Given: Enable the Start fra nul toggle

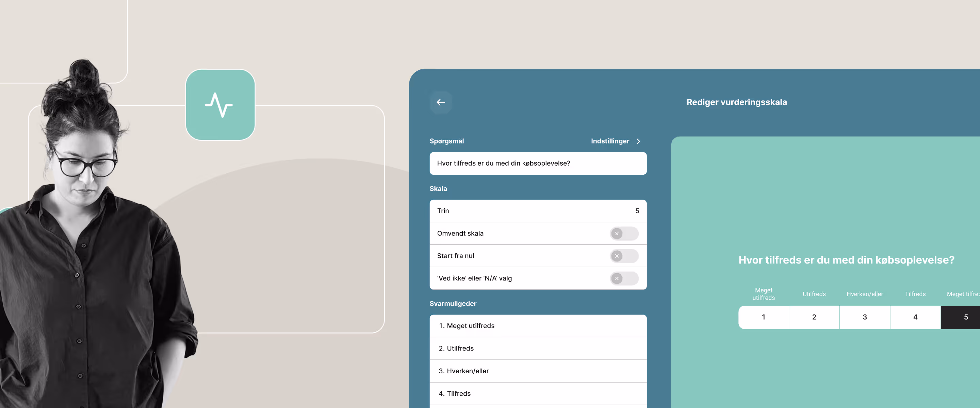Looking at the screenshot, I should coord(624,256).
